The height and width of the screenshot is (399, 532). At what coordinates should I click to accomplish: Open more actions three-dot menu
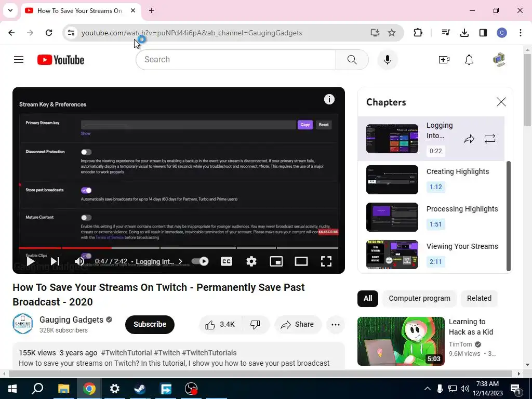335,324
